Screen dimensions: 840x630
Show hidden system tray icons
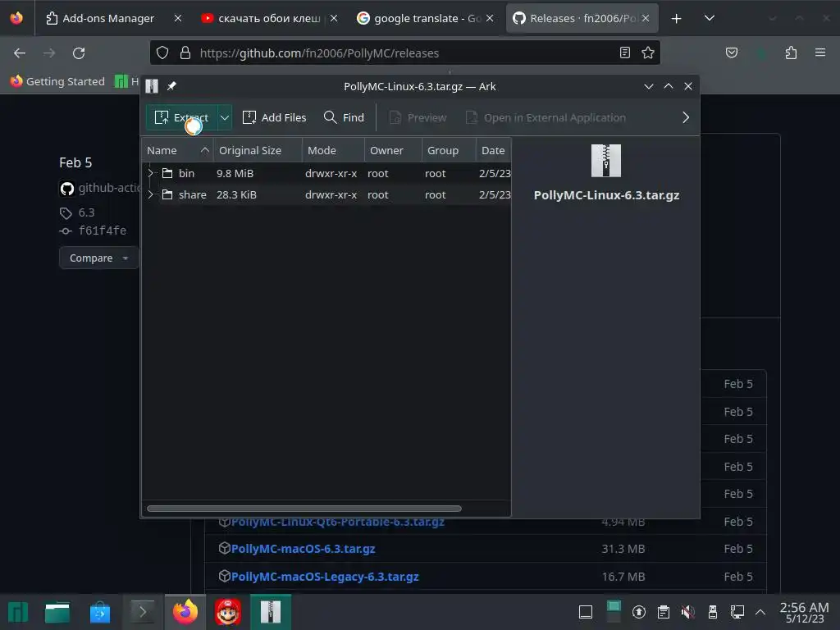(x=760, y=612)
